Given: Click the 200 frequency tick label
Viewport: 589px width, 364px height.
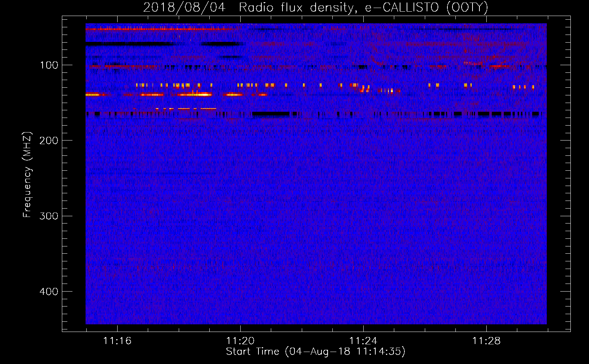Looking at the screenshot, I should point(49,141).
